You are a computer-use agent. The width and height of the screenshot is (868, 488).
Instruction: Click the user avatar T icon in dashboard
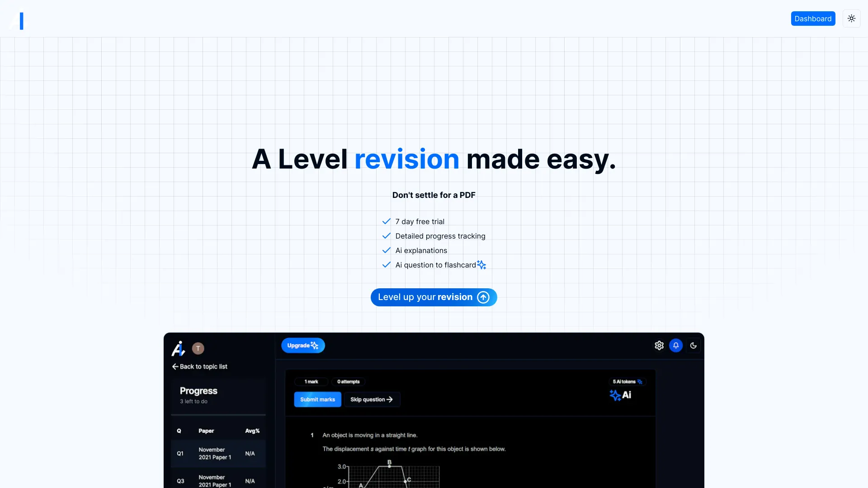click(198, 348)
